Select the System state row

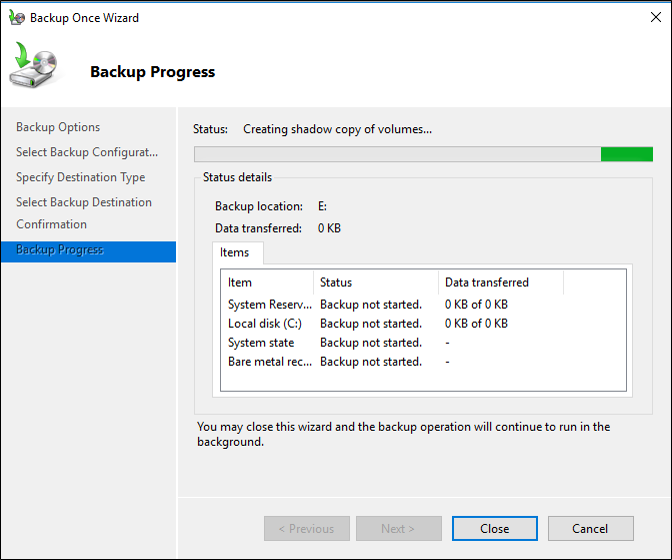pyautogui.click(x=423, y=342)
